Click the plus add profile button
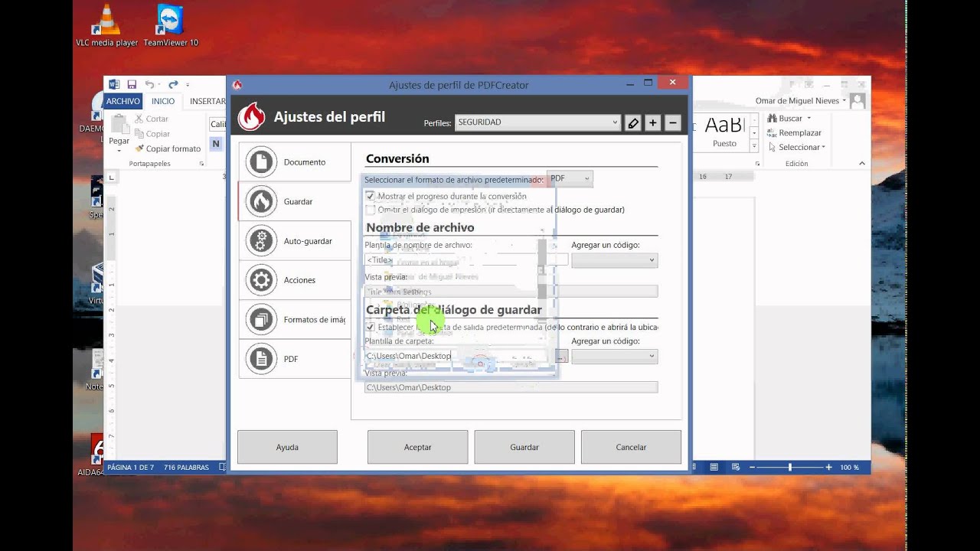The image size is (980, 551). 653,122
